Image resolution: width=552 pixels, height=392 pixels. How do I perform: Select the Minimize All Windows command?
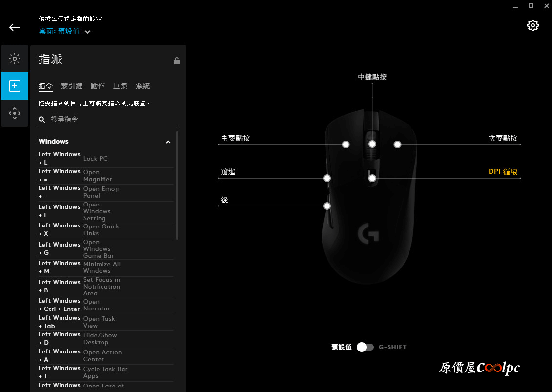(x=106, y=268)
